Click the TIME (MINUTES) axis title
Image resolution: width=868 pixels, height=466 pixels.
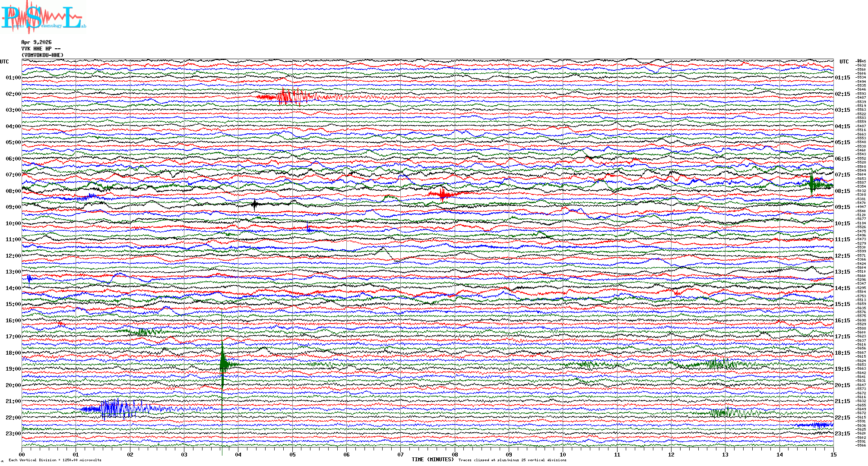(433, 460)
